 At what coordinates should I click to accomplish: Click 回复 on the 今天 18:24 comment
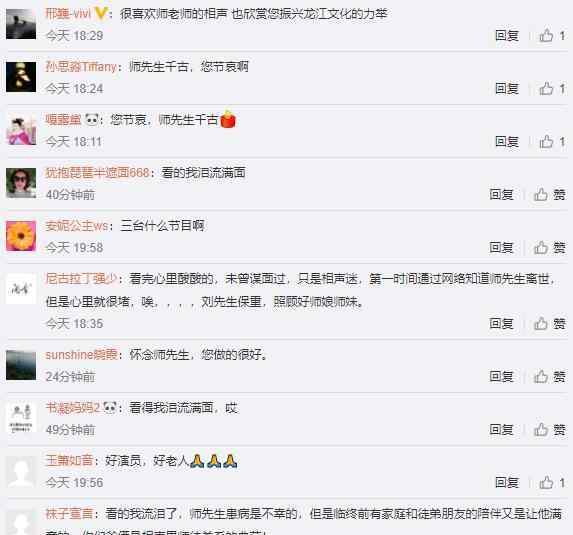[507, 88]
